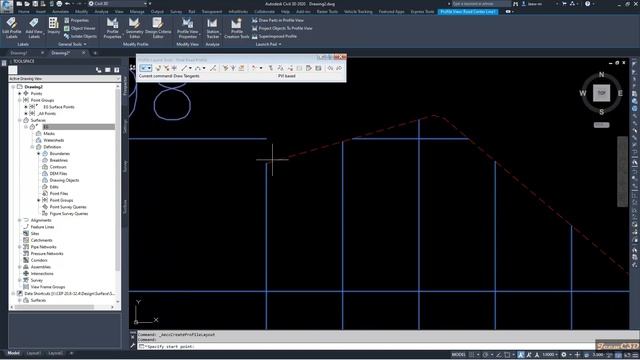Click Draw Parts in Profile View
Screen dimensions: 640x360
278,20
